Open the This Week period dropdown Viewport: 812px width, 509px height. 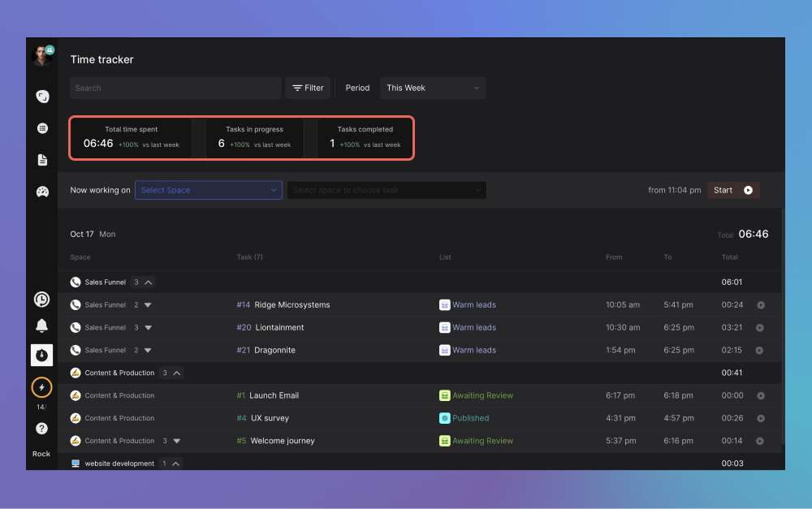point(432,88)
